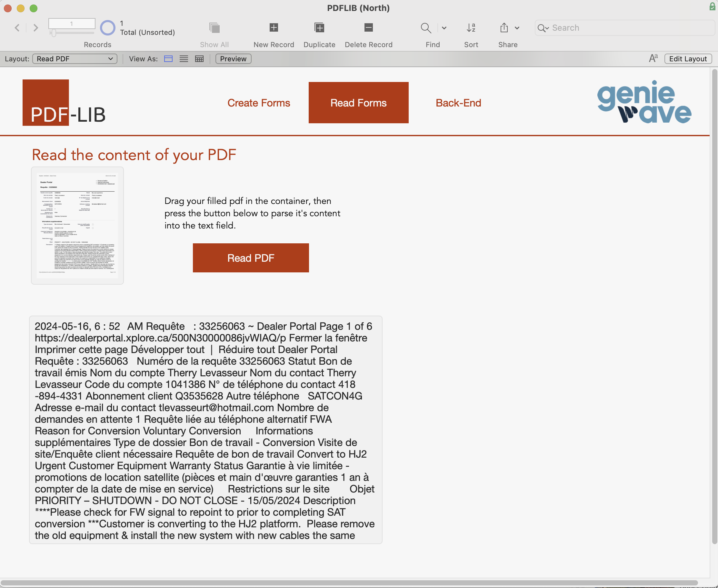Open the Layout dropdown showing Read PDF
Viewport: 718px width, 588px height.
tap(75, 59)
